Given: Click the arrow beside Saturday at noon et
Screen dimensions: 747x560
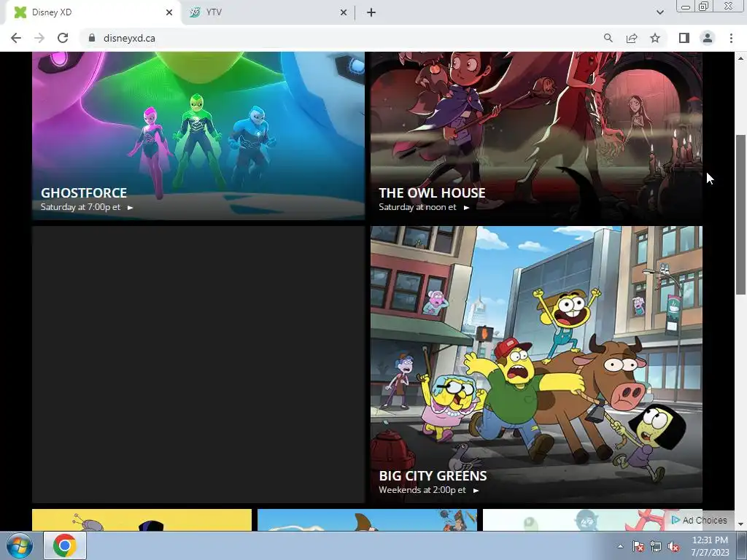Looking at the screenshot, I should tap(466, 208).
